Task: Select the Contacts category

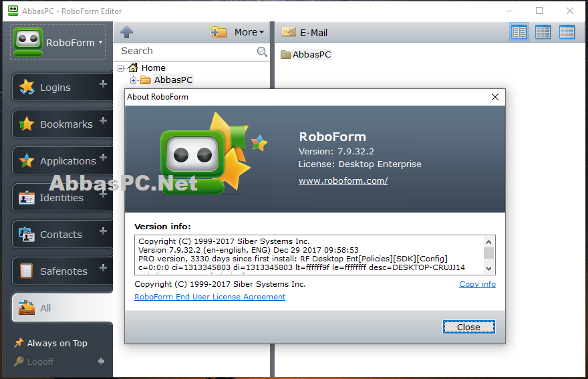Action: click(62, 234)
